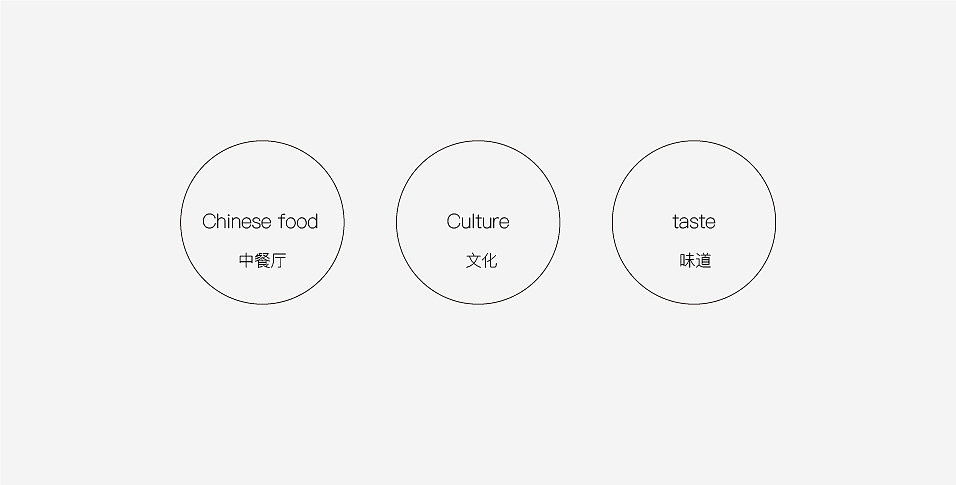Click the "Chinese food" English heading
The image size is (956, 485).
260,221
